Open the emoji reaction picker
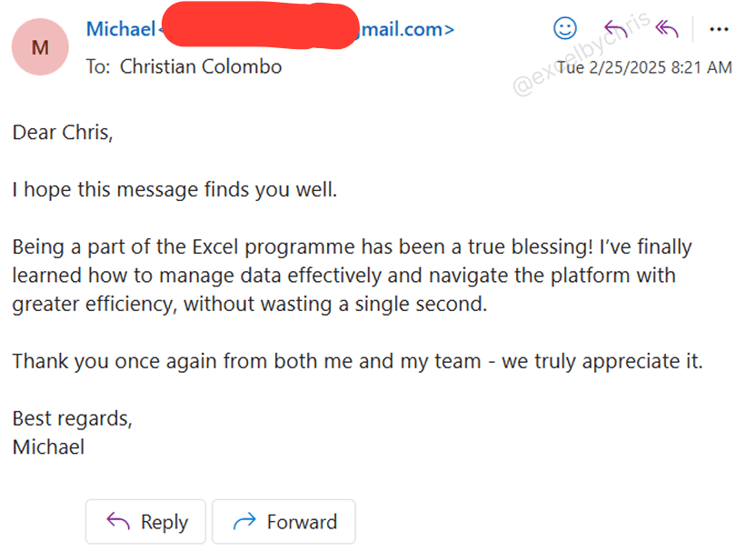 click(565, 29)
